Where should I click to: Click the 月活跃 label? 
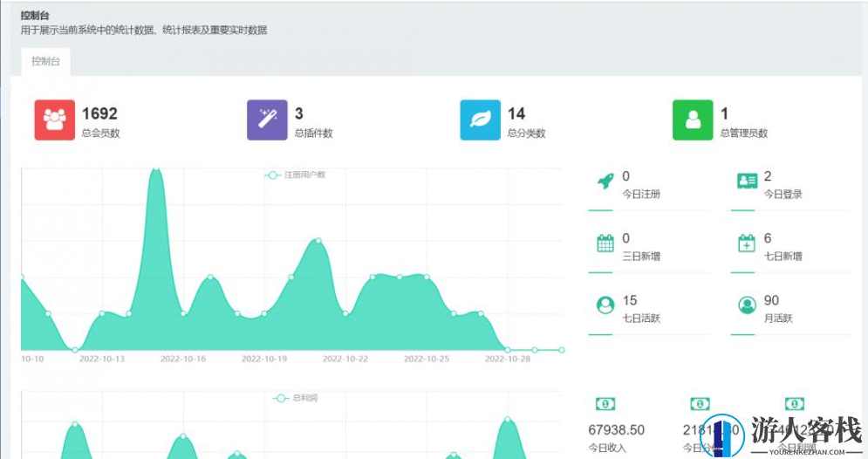(778, 318)
